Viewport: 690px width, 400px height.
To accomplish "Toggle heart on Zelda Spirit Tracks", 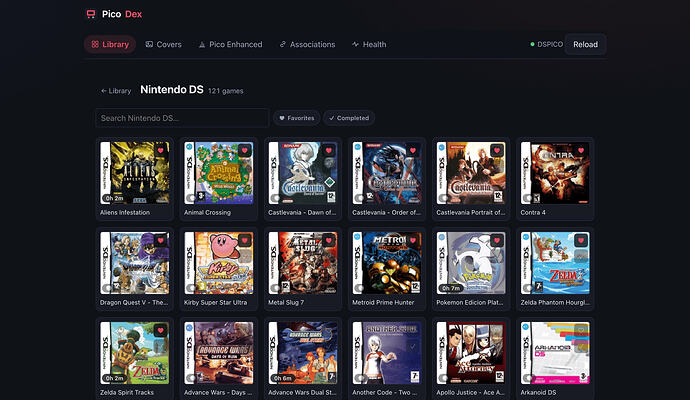I will (161, 330).
